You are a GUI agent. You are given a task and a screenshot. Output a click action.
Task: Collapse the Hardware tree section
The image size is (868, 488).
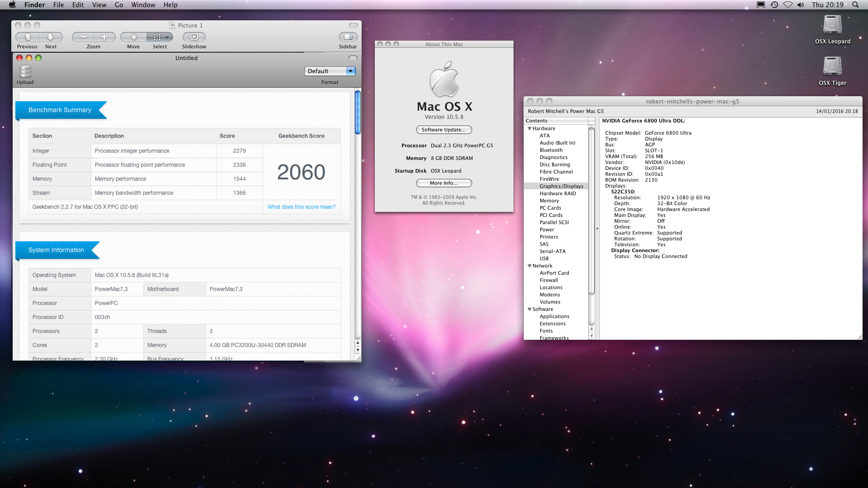529,129
